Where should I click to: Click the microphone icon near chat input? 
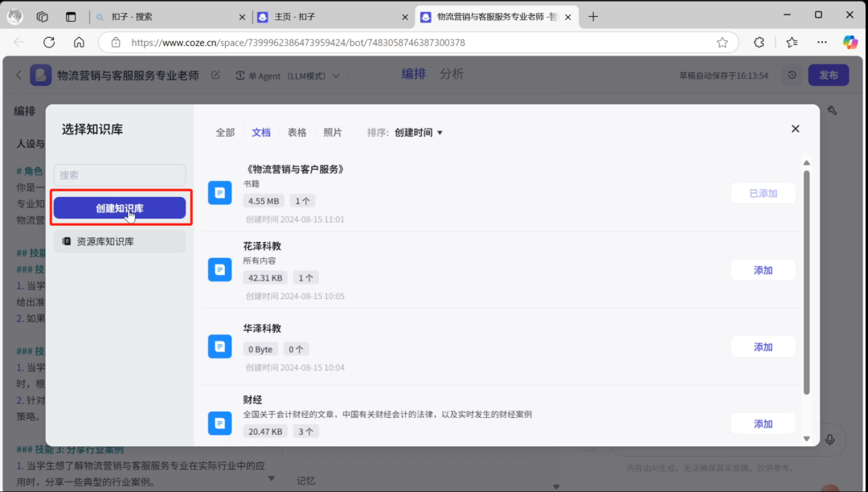tap(830, 440)
